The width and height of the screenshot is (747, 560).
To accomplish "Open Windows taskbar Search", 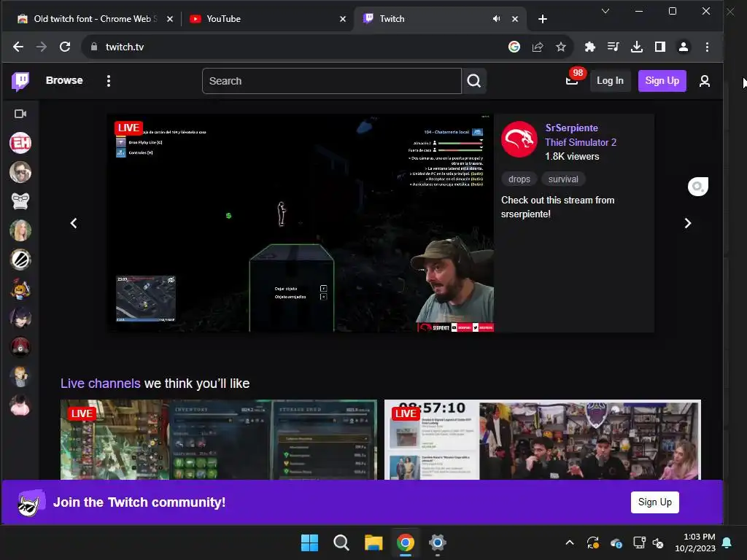I will tap(341, 542).
